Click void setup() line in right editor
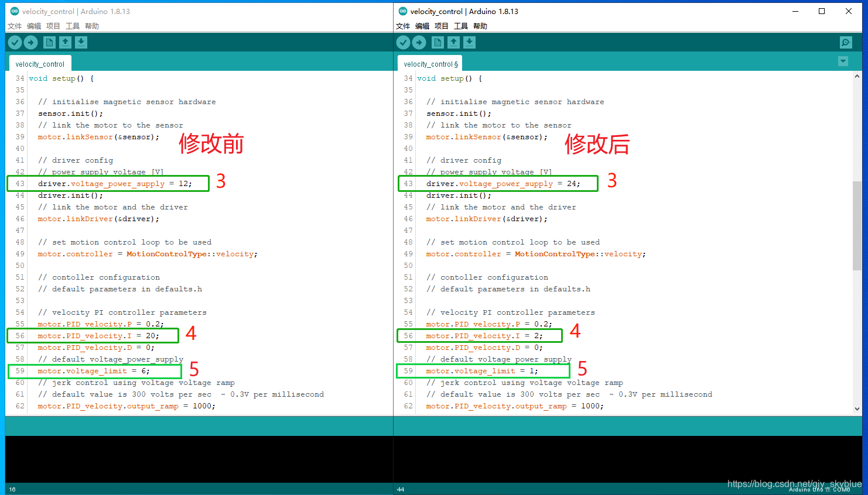The height and width of the screenshot is (495, 868). tap(450, 78)
